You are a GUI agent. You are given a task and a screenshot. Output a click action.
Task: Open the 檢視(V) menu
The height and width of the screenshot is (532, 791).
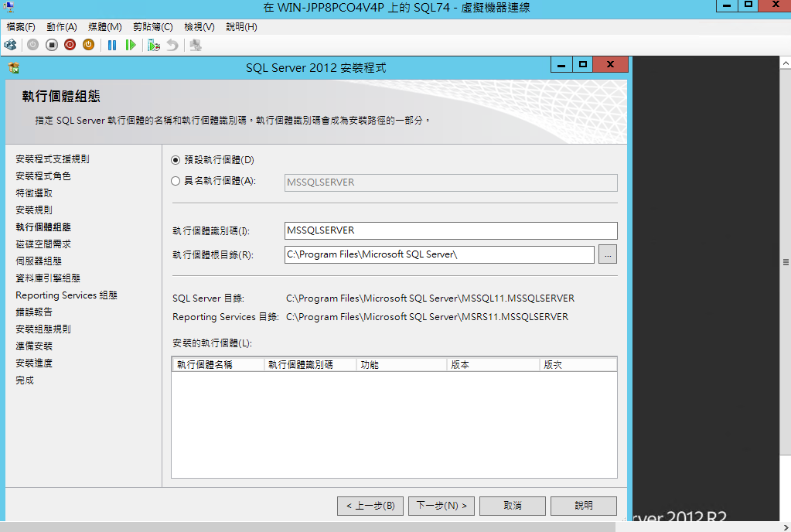coord(199,27)
